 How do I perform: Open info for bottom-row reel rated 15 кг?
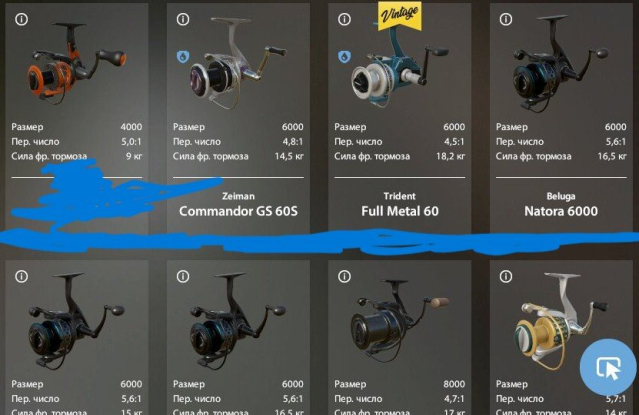(x=21, y=276)
